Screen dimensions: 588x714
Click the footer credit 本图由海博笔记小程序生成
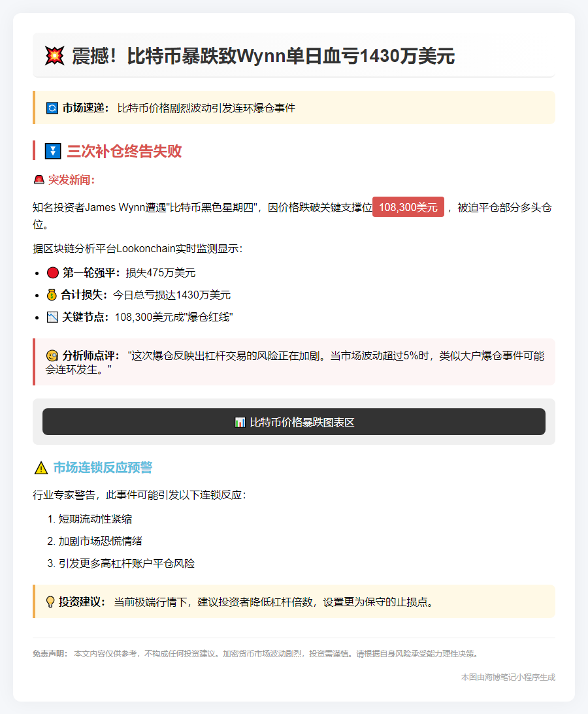coord(508,677)
